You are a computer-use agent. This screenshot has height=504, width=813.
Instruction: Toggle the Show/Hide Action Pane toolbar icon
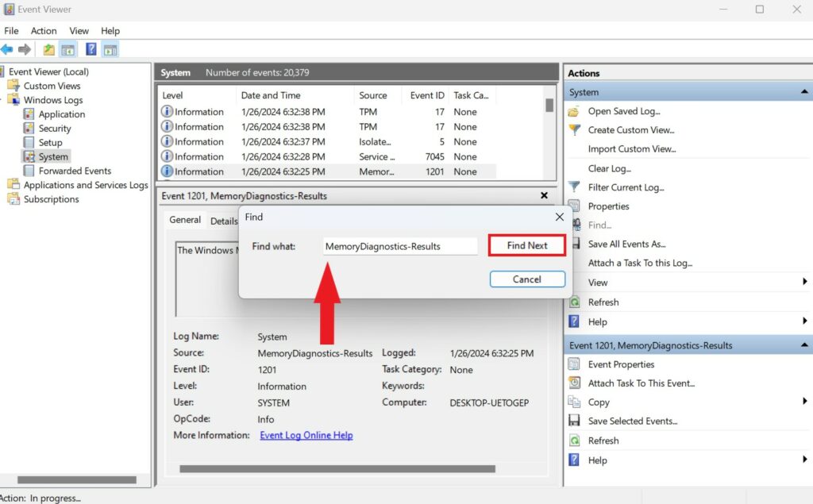110,48
